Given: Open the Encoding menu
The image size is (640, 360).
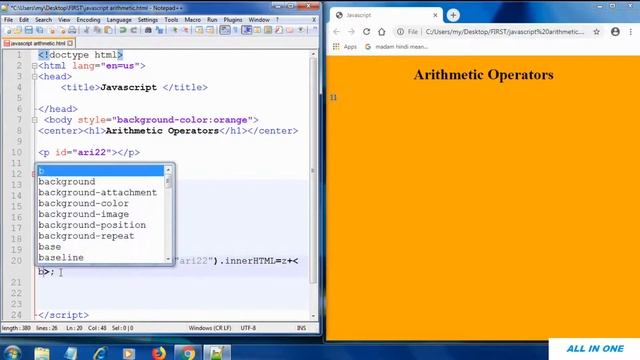Looking at the screenshot, I should coord(88,20).
